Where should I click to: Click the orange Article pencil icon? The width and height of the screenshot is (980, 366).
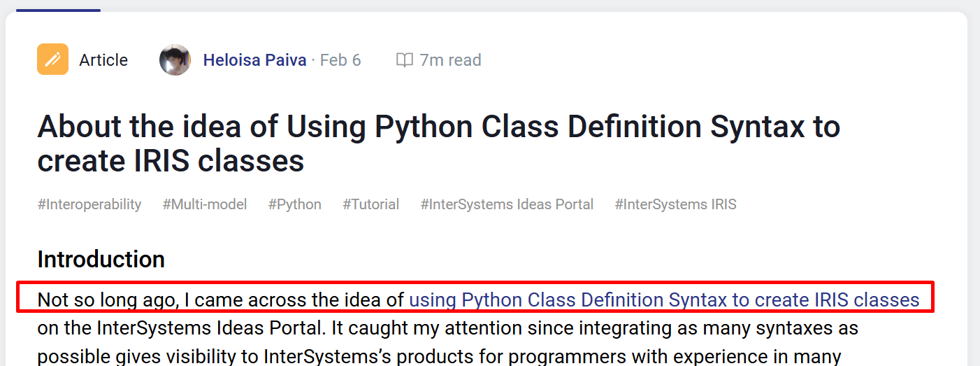click(x=52, y=59)
